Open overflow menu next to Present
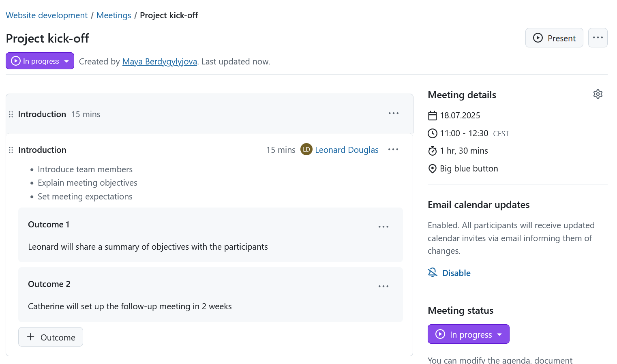617x364 pixels. 598,37
